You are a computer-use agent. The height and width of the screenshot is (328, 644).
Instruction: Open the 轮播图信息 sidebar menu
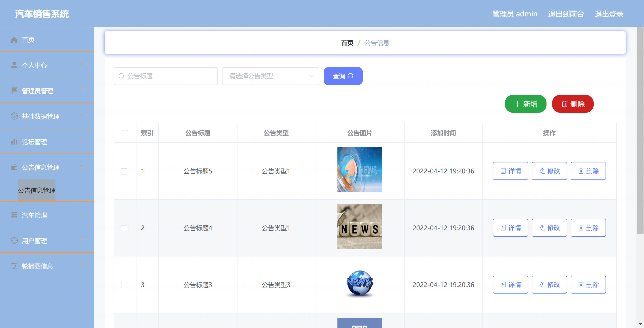[x=47, y=266]
